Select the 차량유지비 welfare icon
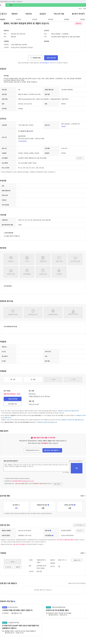This screenshot has width=86, height=644. coord(43,259)
